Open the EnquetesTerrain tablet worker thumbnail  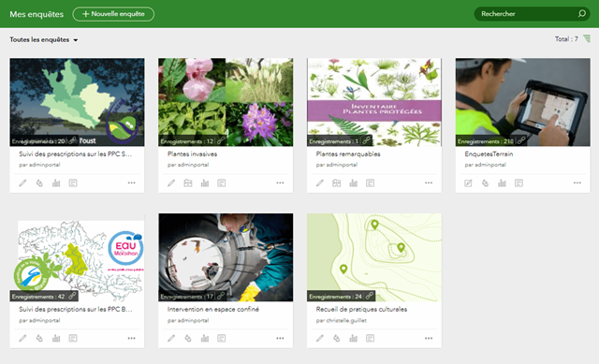coord(523,102)
